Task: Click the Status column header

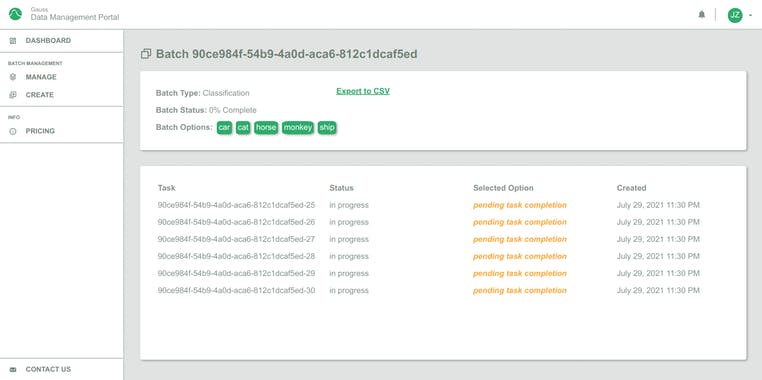Action: (x=342, y=188)
